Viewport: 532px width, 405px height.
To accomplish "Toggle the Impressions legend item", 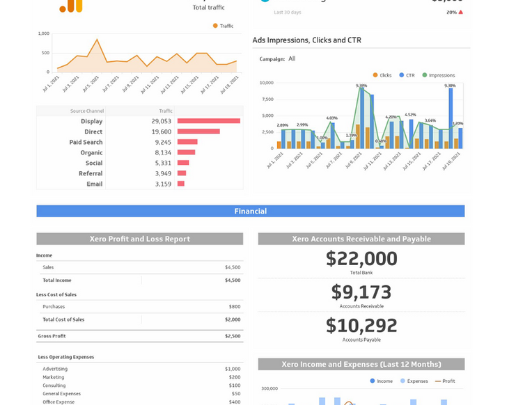I will [439, 75].
